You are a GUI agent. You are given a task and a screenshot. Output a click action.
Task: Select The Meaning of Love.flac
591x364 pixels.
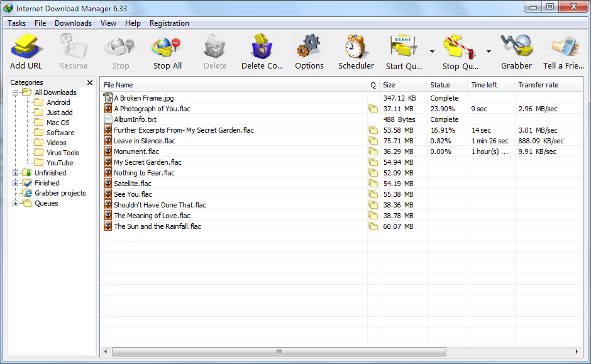point(152,216)
